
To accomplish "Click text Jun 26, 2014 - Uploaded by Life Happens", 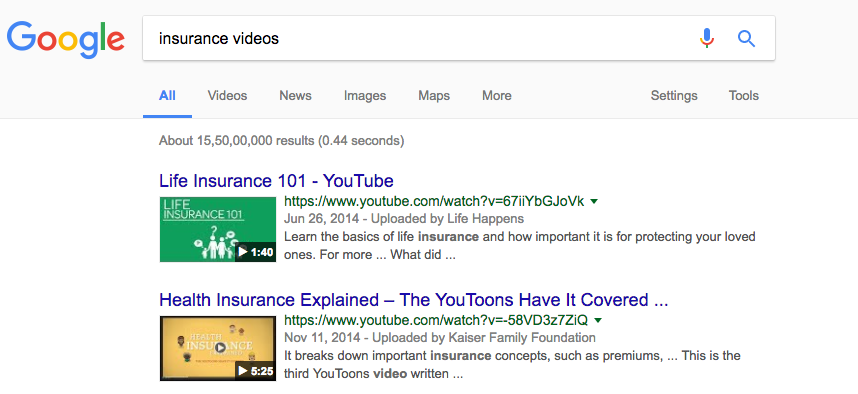I will coord(404,219).
